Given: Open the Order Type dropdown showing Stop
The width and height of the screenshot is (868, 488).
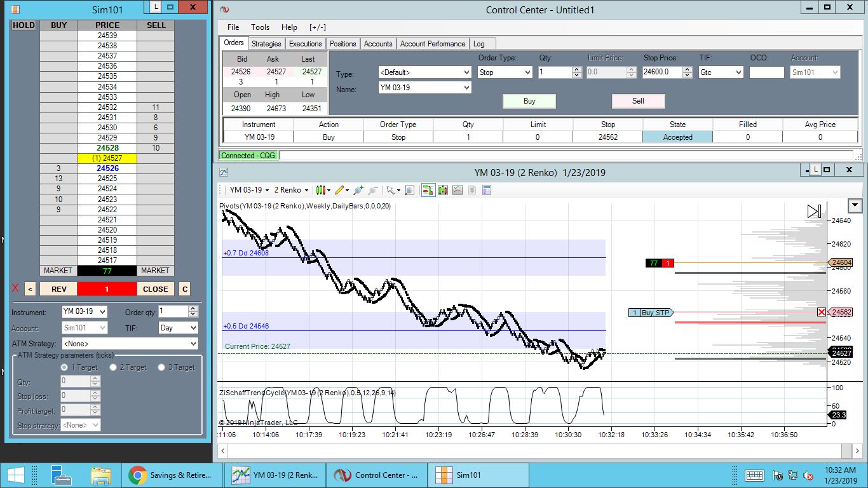Looking at the screenshot, I should [x=505, y=72].
